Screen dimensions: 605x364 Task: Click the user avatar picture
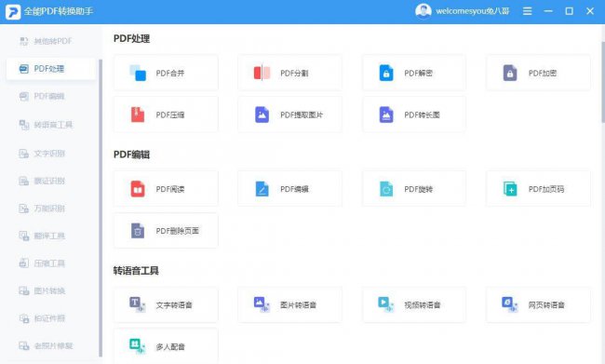[x=423, y=11]
